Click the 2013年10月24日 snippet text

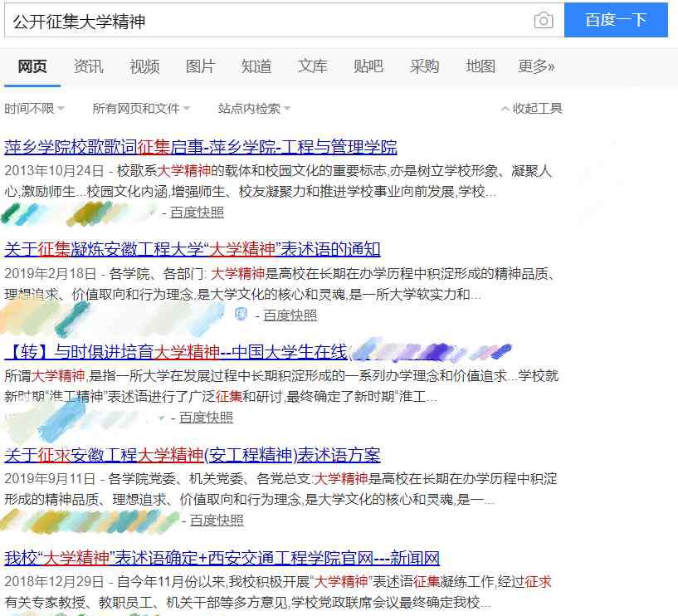coord(278,181)
